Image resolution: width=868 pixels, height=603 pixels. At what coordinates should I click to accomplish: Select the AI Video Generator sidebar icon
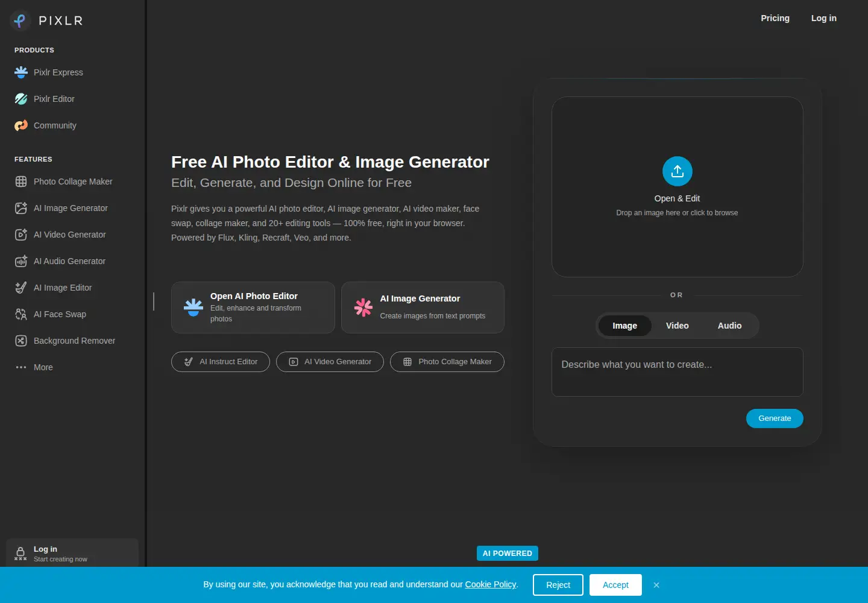(x=21, y=235)
